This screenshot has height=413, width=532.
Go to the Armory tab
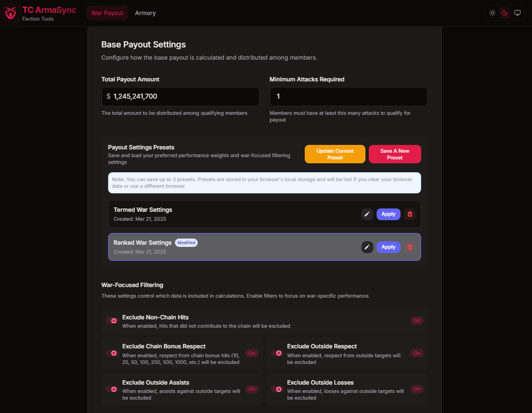(x=145, y=13)
